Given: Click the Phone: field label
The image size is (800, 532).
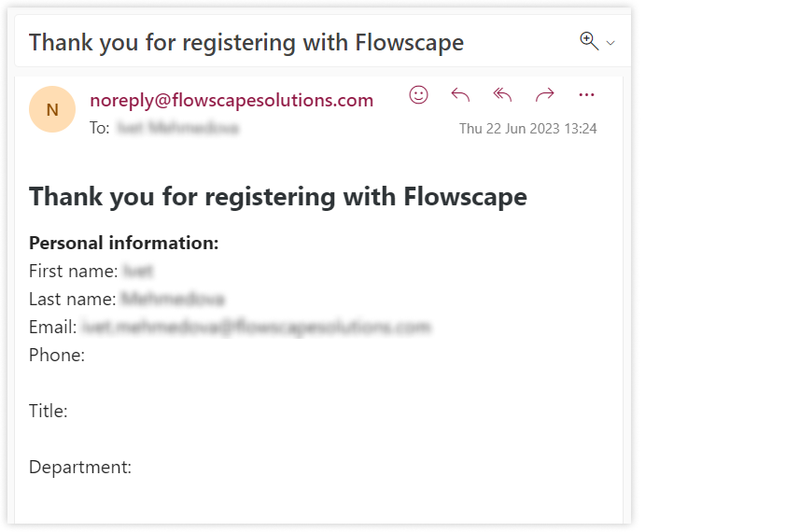Looking at the screenshot, I should pyautogui.click(x=57, y=355).
